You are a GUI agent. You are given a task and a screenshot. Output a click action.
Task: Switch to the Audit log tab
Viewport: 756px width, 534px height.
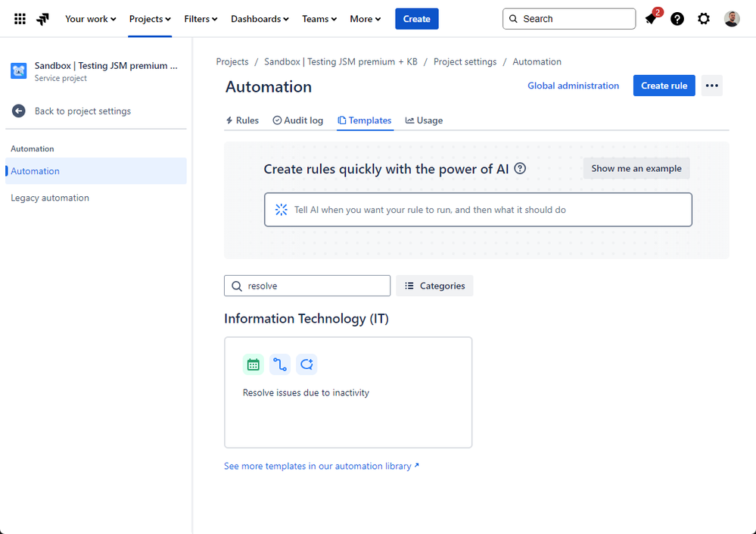(298, 120)
